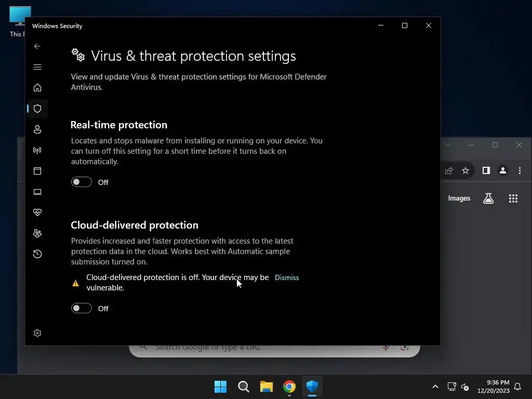Open the muted volume tray icon
The width and height of the screenshot is (532, 399).
click(x=465, y=387)
